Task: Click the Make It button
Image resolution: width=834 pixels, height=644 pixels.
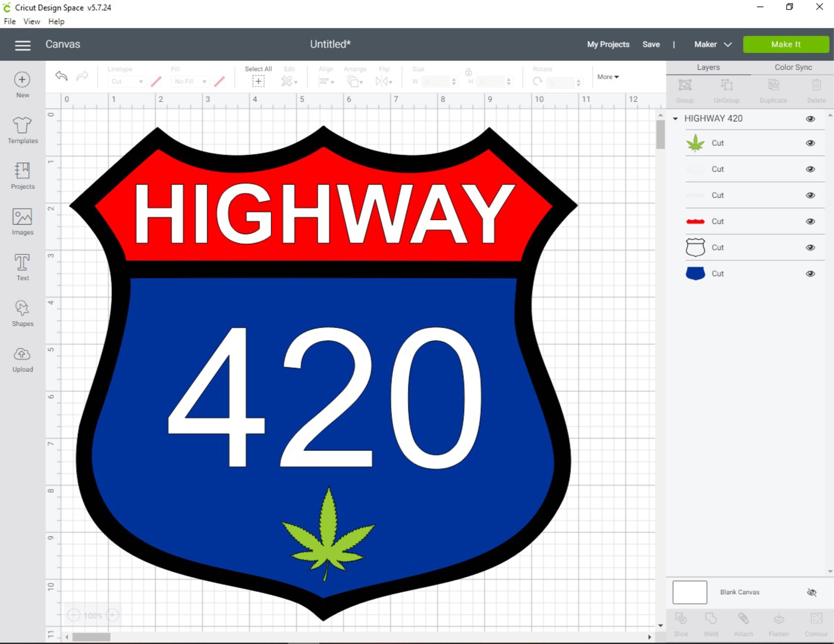Action: [x=785, y=44]
